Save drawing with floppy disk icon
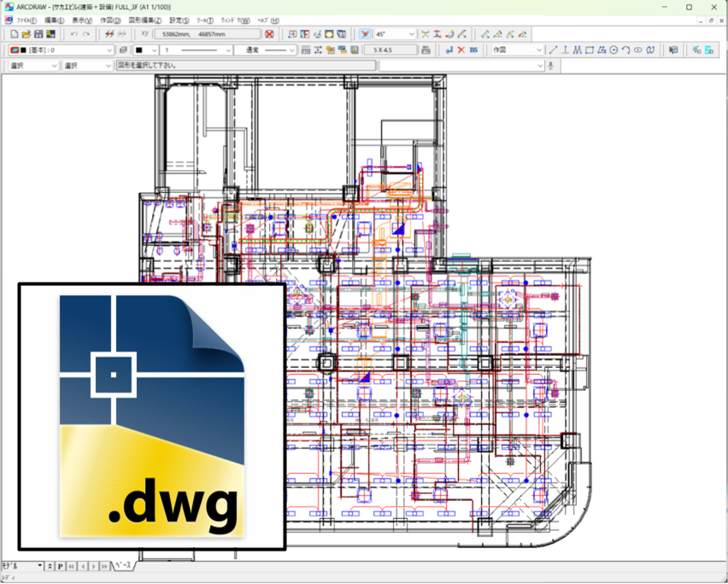 38,34
